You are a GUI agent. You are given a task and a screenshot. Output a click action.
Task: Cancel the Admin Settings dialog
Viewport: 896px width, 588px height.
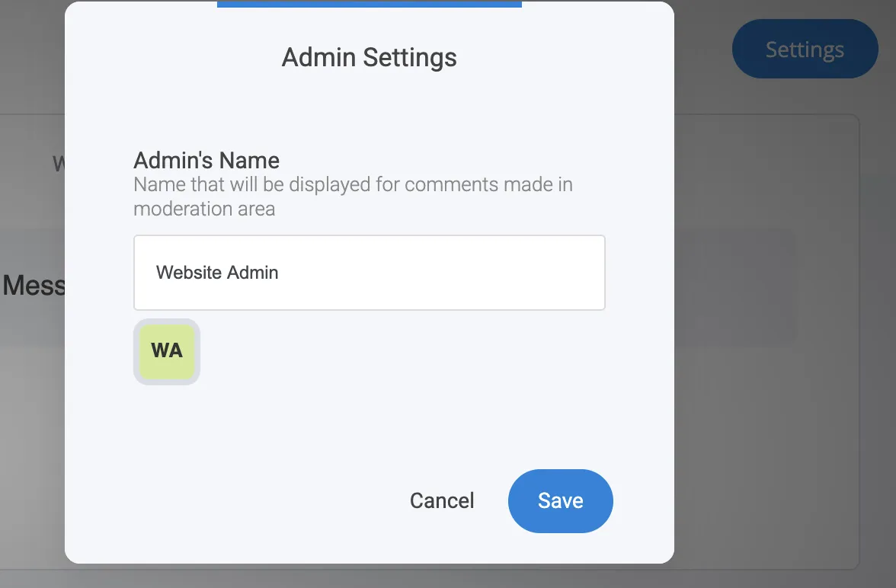[442, 501]
